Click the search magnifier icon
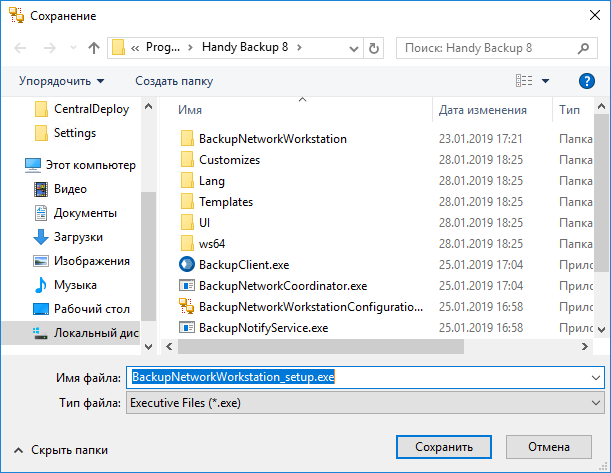The height and width of the screenshot is (473, 611). (583, 48)
